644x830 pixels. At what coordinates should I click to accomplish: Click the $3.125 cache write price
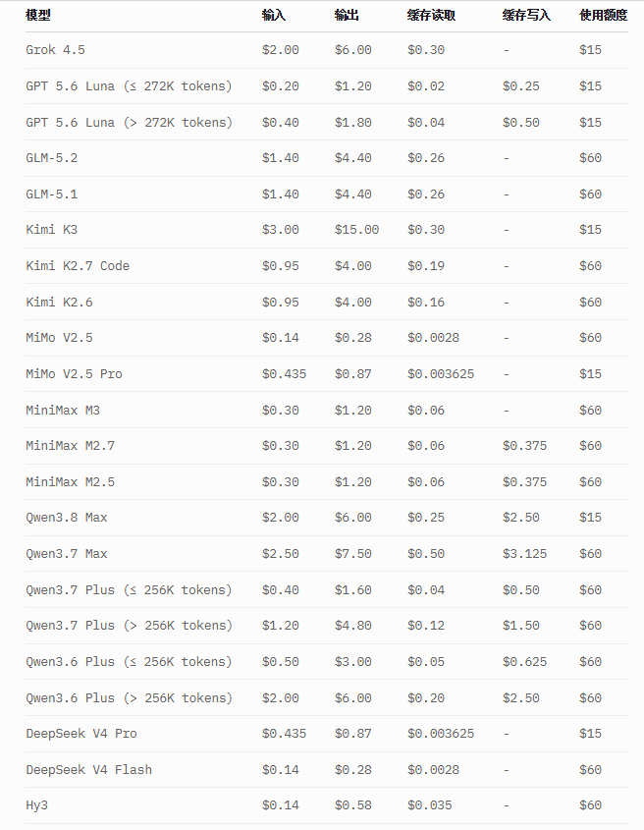[524, 554]
